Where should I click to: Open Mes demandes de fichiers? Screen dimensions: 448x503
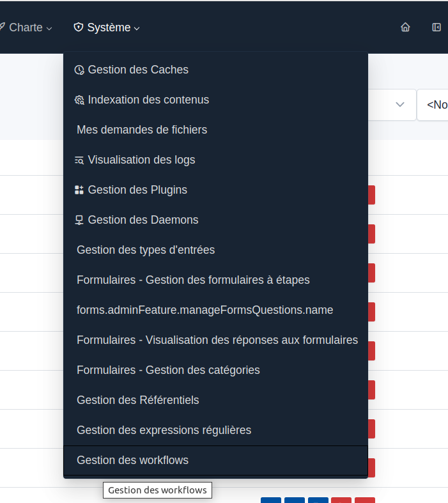(x=142, y=130)
